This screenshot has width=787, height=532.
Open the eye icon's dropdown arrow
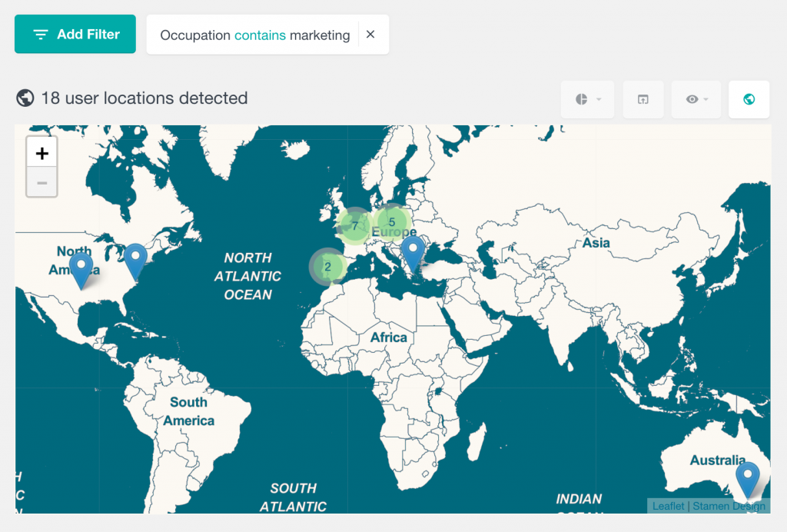[x=707, y=100]
